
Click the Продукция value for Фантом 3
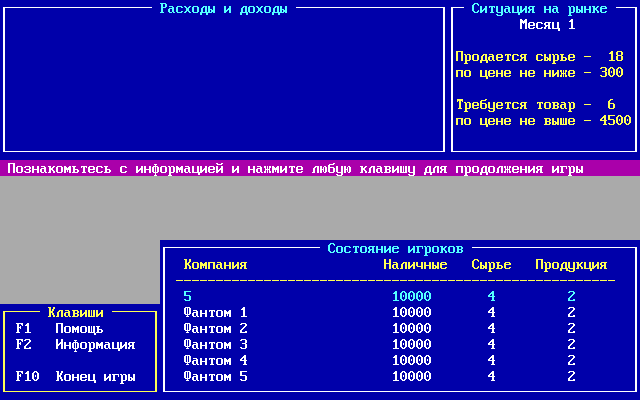[x=571, y=344]
